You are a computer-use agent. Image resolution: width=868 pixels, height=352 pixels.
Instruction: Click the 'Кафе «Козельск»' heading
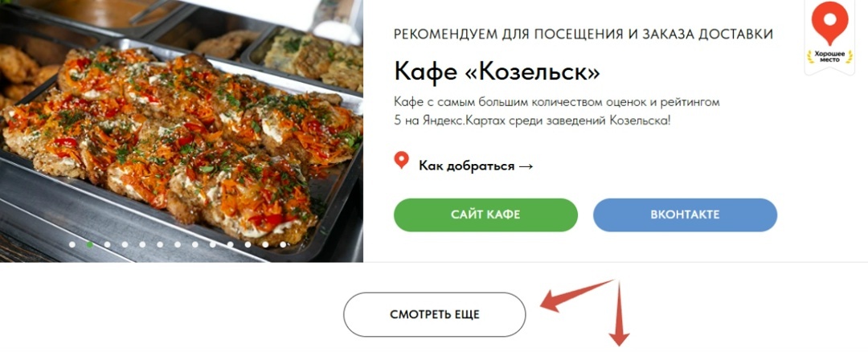tap(497, 72)
